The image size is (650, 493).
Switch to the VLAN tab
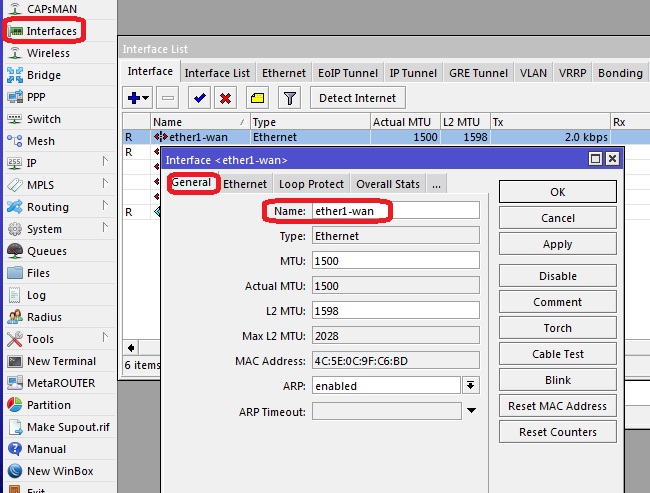pos(533,73)
